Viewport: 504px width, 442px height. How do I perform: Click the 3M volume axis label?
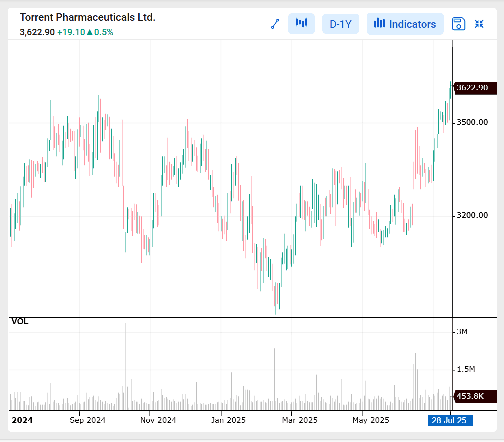pos(462,332)
